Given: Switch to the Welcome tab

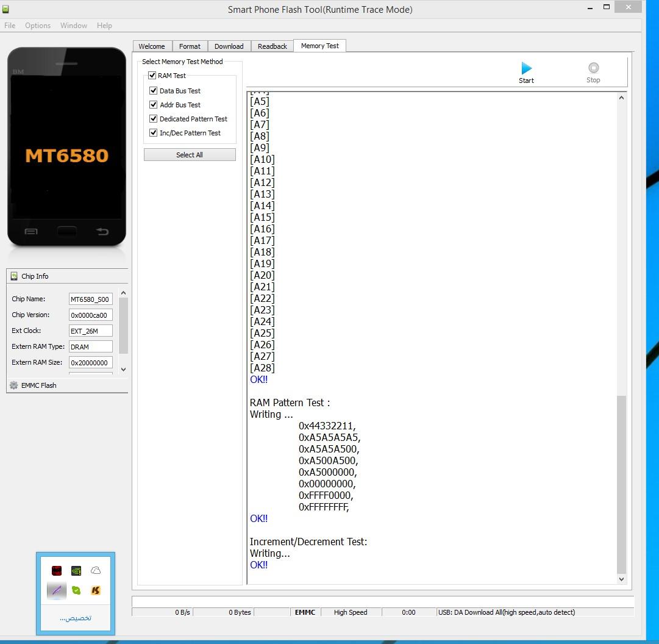Looking at the screenshot, I should [152, 46].
